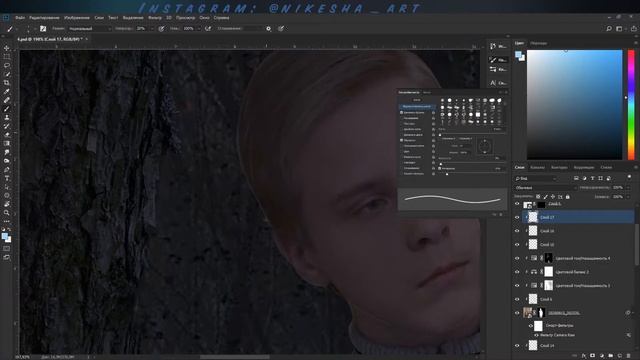Image resolution: width=640 pixels, height=360 pixels.
Task: Open the Файл menu
Action: 20,18
